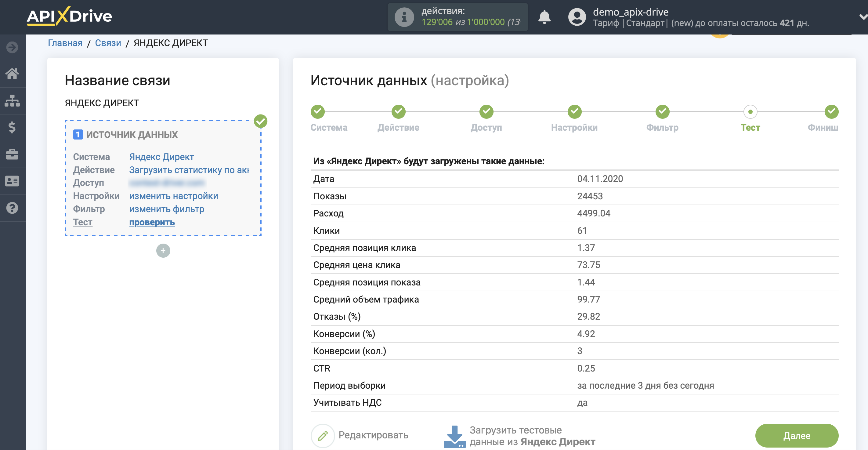This screenshot has width=868, height=450.
Task: Go to the Действие step
Action: pos(398,111)
